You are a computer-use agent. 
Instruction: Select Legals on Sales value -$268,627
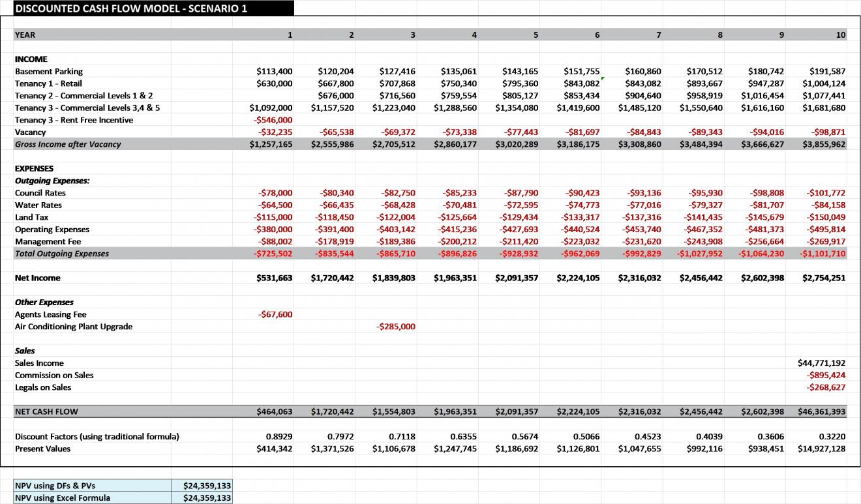[826, 387]
